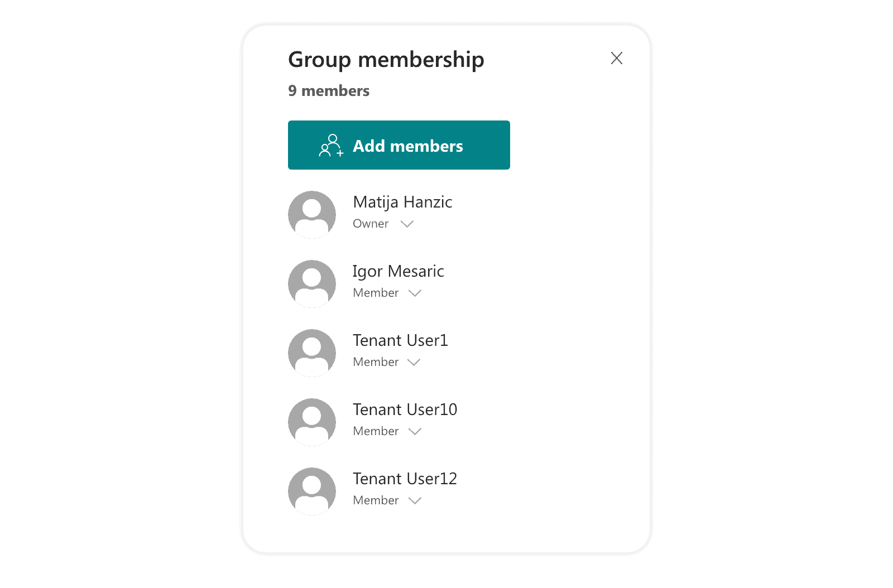The width and height of the screenshot is (893, 588).
Task: Click Tenant User10's profile avatar
Action: [x=311, y=422]
